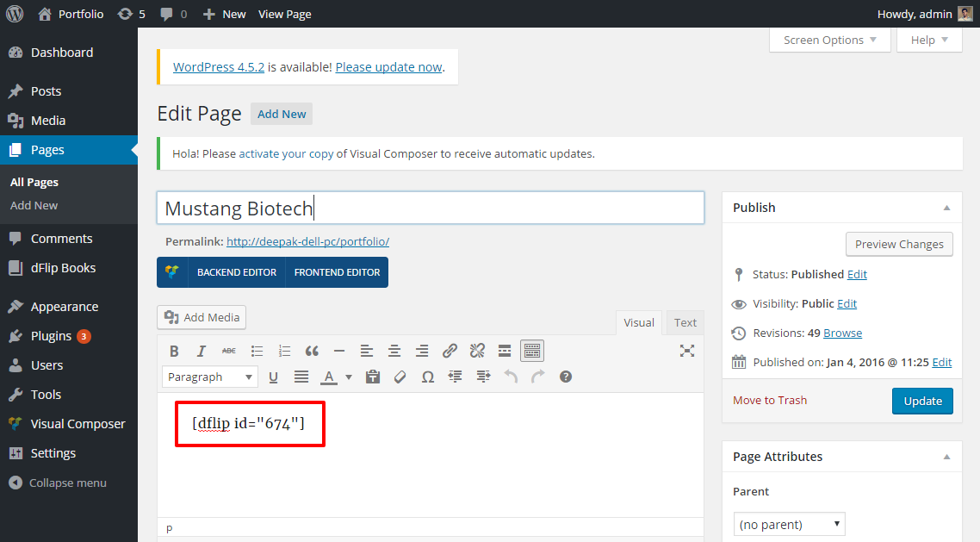The width and height of the screenshot is (980, 542).
Task: Enter distraction-free writing mode
Action: click(x=686, y=351)
